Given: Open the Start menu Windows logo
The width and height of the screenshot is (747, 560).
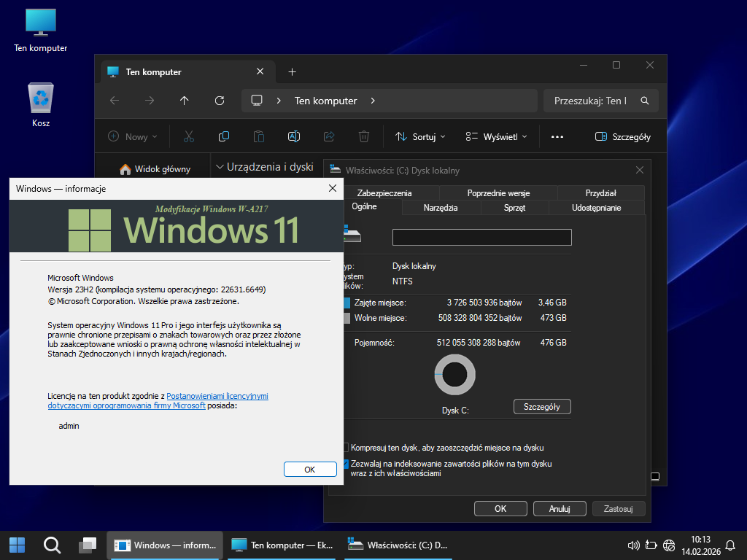Looking at the screenshot, I should pyautogui.click(x=17, y=545).
